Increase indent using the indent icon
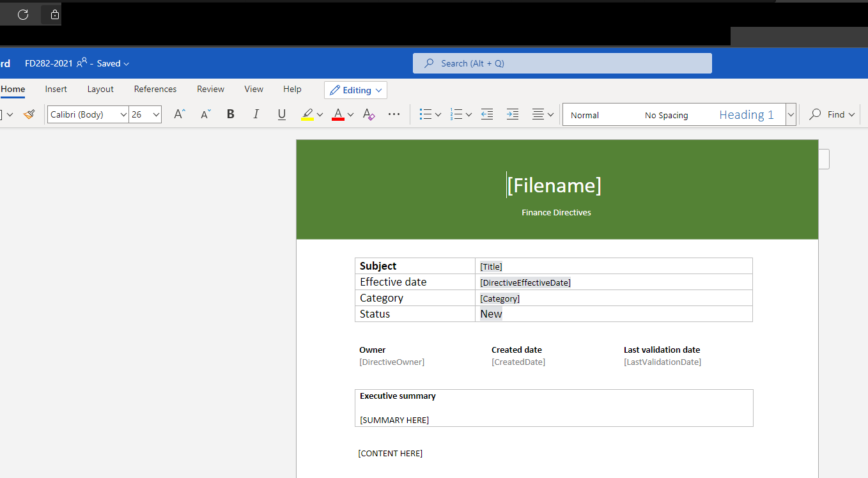Viewport: 868px width, 478px height. (x=513, y=114)
